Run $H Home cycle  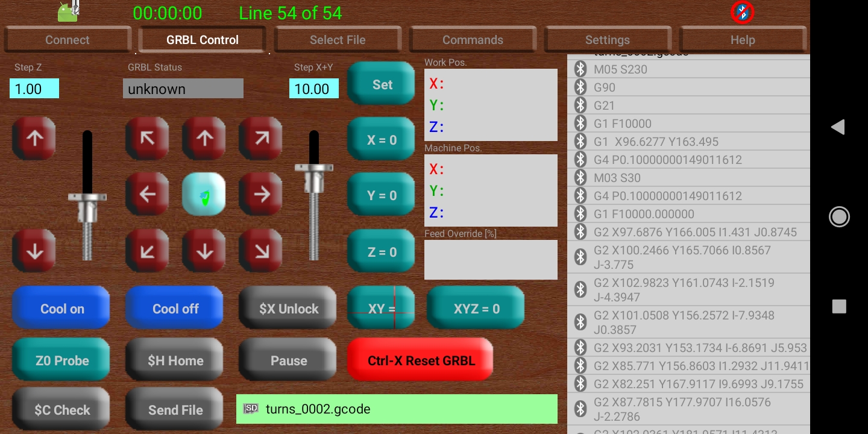point(175,360)
